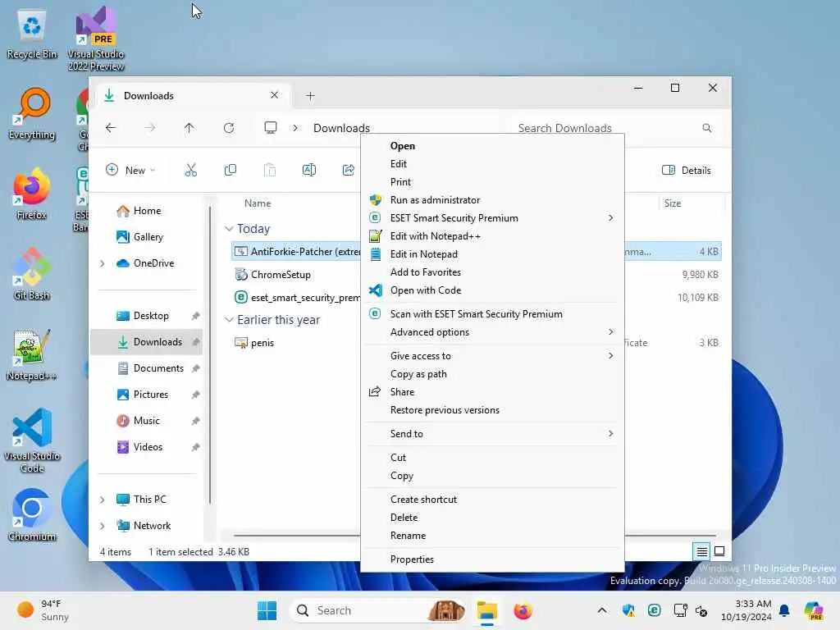Select Properties in context menu
This screenshot has width=840, height=630.
coord(492,559)
